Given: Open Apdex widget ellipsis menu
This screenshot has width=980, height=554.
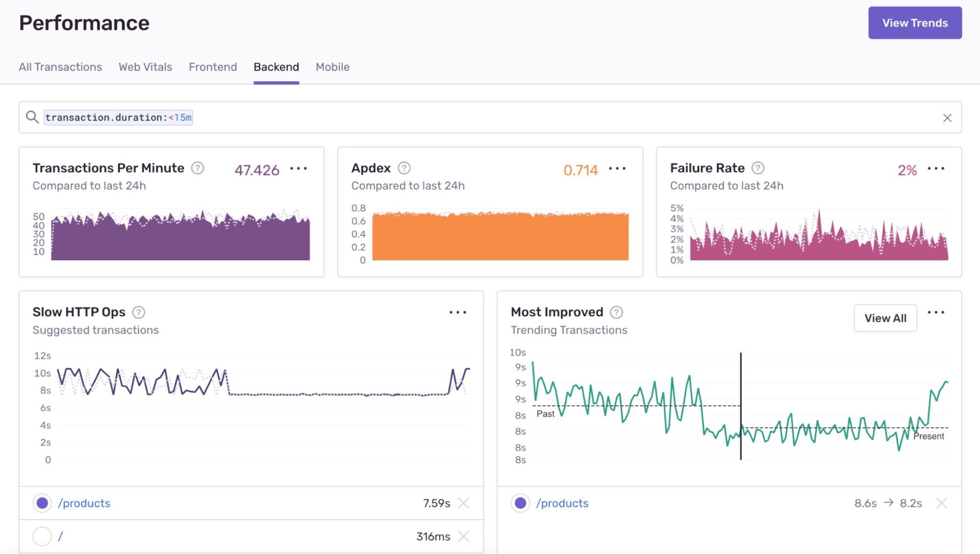Looking at the screenshot, I should (617, 169).
